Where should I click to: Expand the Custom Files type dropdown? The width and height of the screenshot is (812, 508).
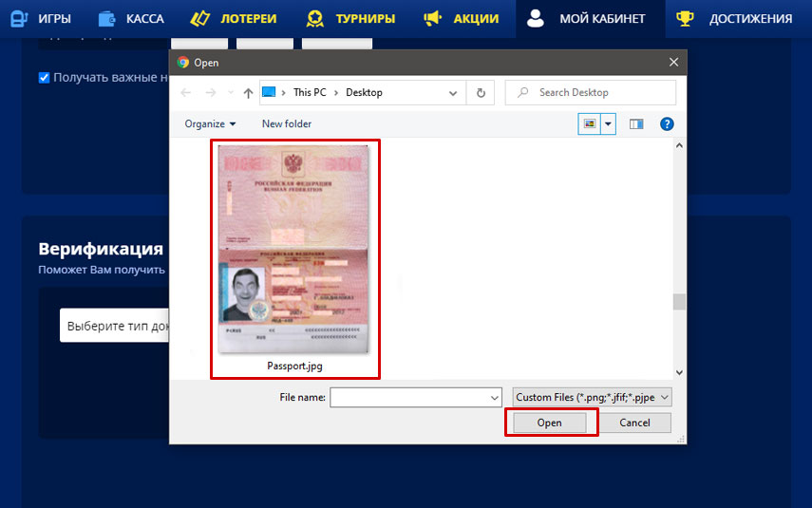592,397
